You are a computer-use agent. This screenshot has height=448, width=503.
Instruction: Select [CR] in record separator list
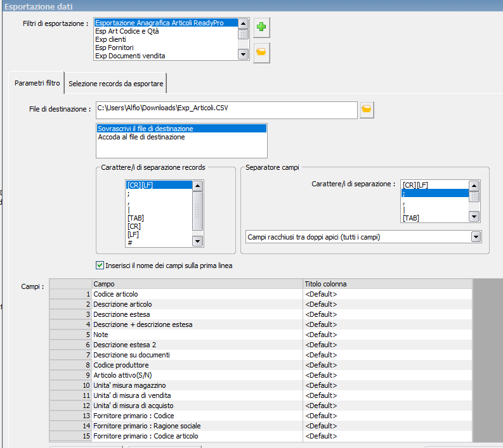159,226
